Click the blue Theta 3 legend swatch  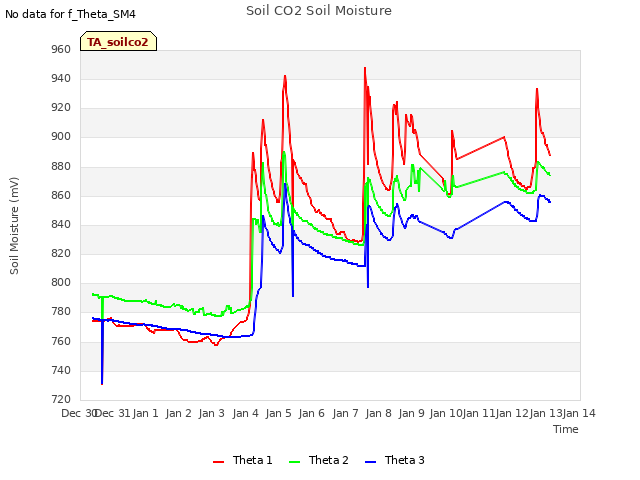tap(370, 462)
